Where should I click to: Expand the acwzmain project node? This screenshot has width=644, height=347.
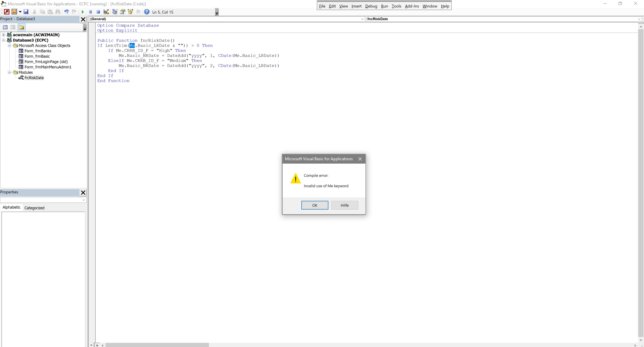[x=4, y=35]
